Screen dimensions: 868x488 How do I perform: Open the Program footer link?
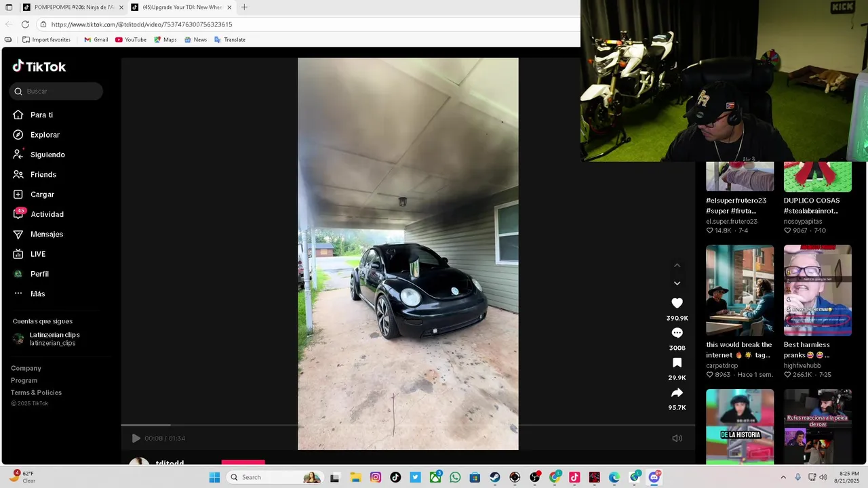(x=24, y=380)
